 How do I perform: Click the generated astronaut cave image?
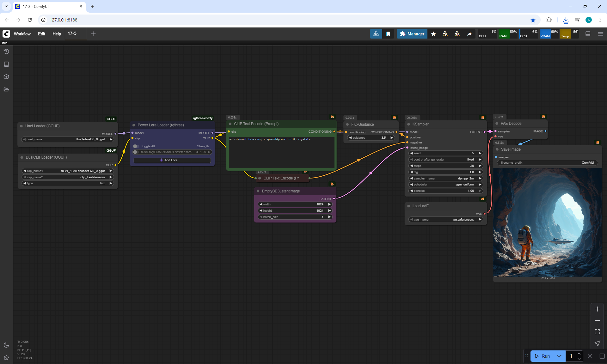point(547,222)
